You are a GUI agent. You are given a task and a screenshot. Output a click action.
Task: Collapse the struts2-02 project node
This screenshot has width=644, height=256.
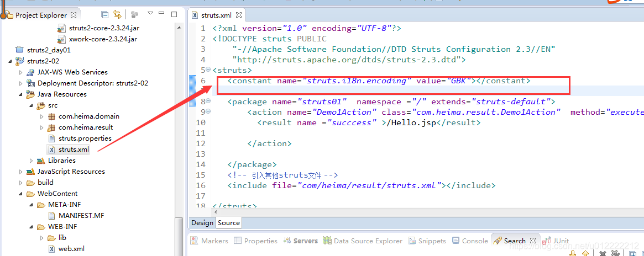[10, 61]
